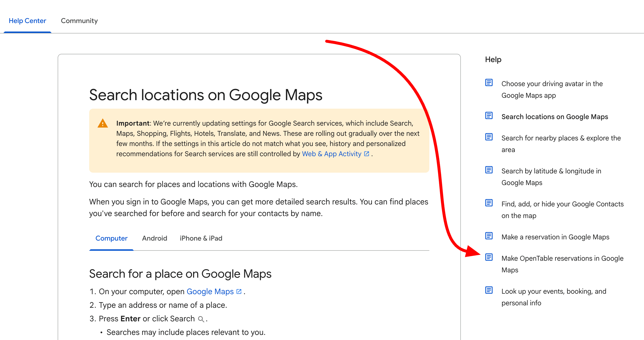Select the Computer platform tab
The image size is (644, 340).
111,238
